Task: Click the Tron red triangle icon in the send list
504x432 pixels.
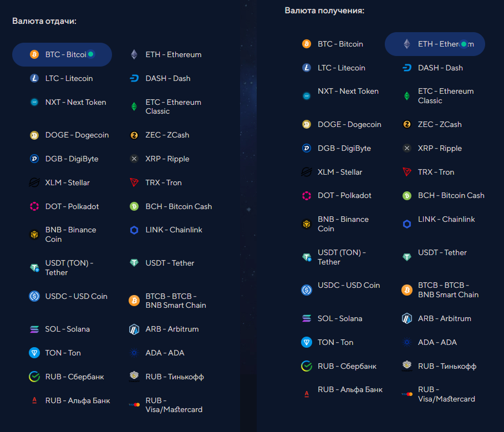Action: coord(134,182)
